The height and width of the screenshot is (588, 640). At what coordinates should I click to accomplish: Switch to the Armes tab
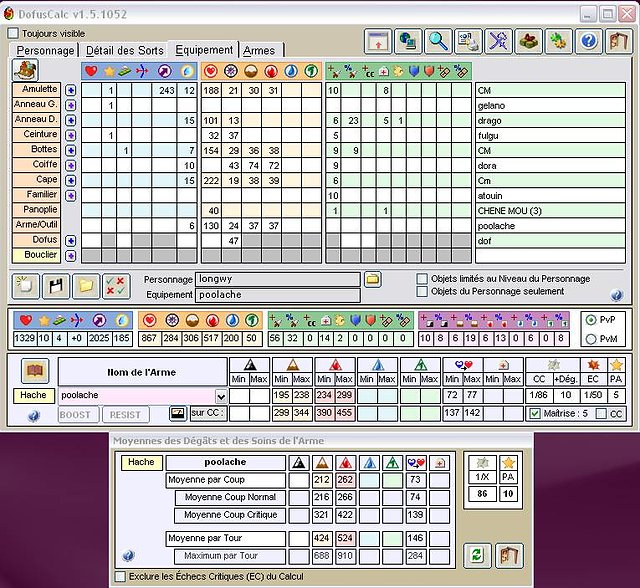point(260,50)
